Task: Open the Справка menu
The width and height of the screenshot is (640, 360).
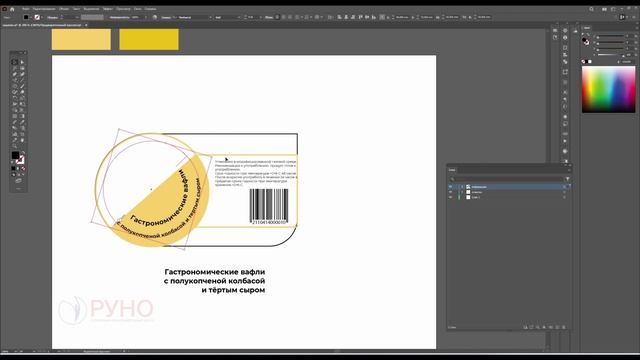Action: click(150, 9)
